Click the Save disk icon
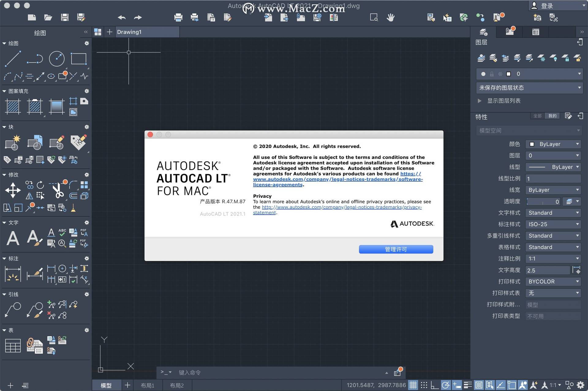Image resolution: width=588 pixels, height=391 pixels. [x=65, y=17]
